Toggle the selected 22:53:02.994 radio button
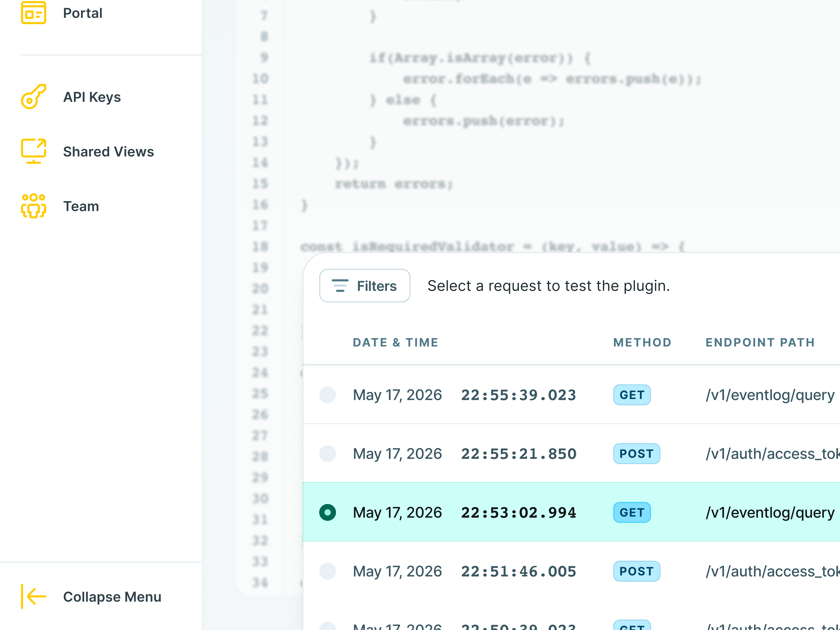The image size is (840, 630). coord(327,512)
